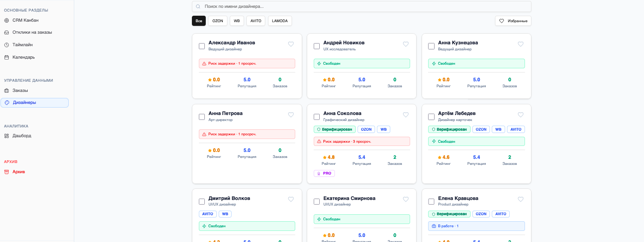Click Артём Лебедев's 4.6 rating value
Viewport: 644px width, 242px height.
[446, 157]
